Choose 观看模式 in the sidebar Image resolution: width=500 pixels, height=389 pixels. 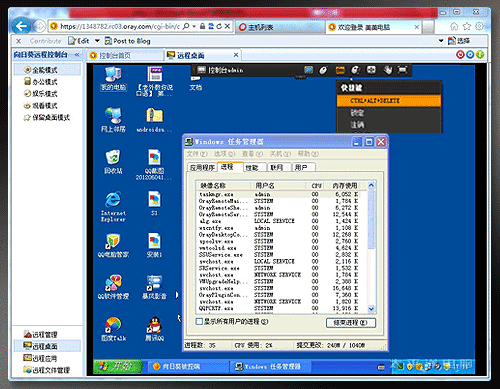(x=41, y=106)
